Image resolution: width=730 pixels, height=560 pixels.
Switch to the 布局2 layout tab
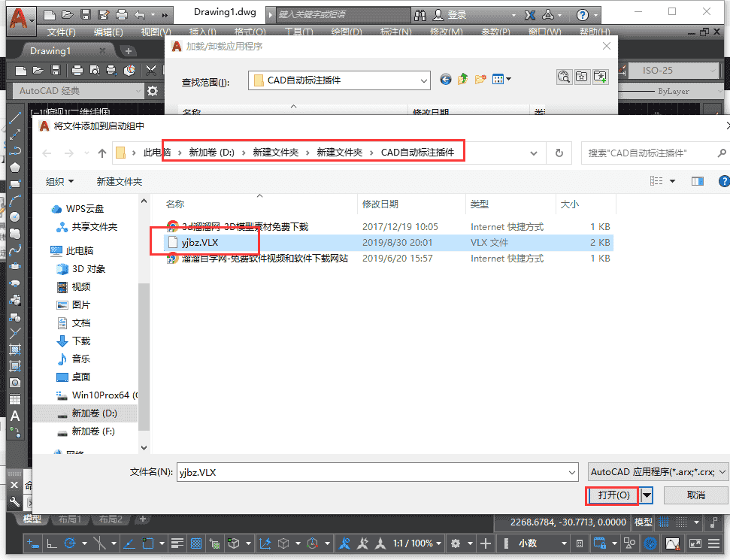point(111,519)
